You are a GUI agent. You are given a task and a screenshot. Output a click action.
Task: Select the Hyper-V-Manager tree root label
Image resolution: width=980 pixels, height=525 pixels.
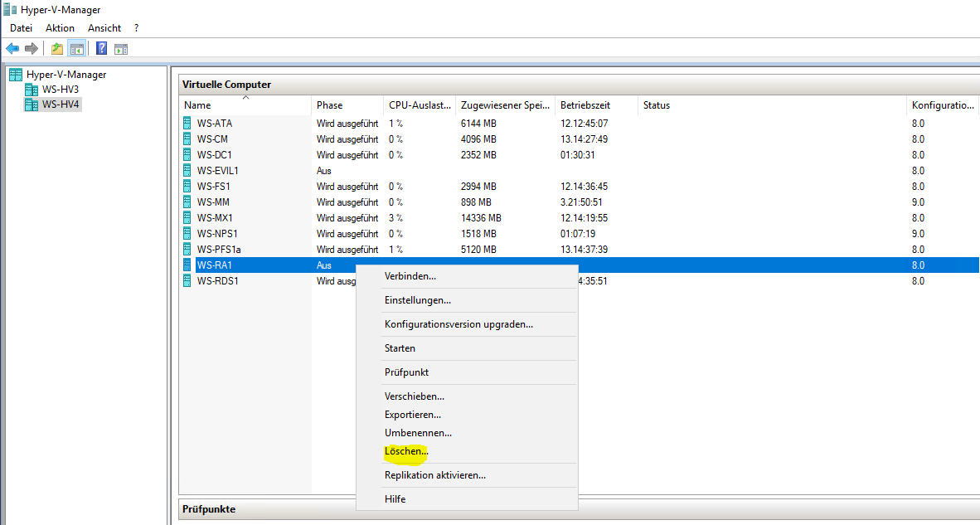coord(66,75)
